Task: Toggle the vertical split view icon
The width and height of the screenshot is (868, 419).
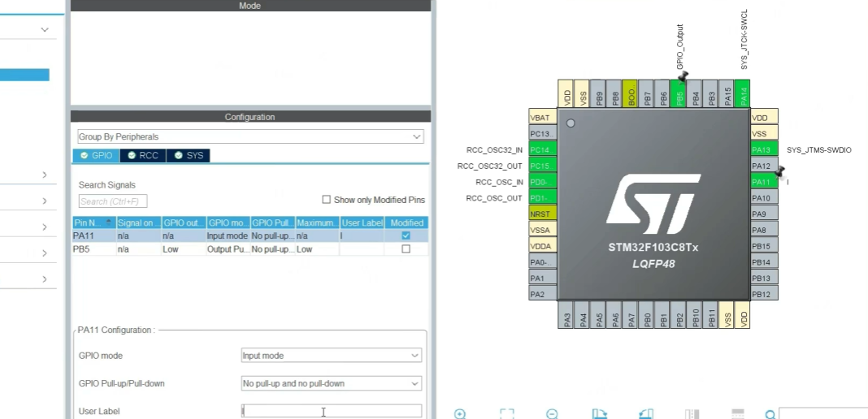Action: 692,413
